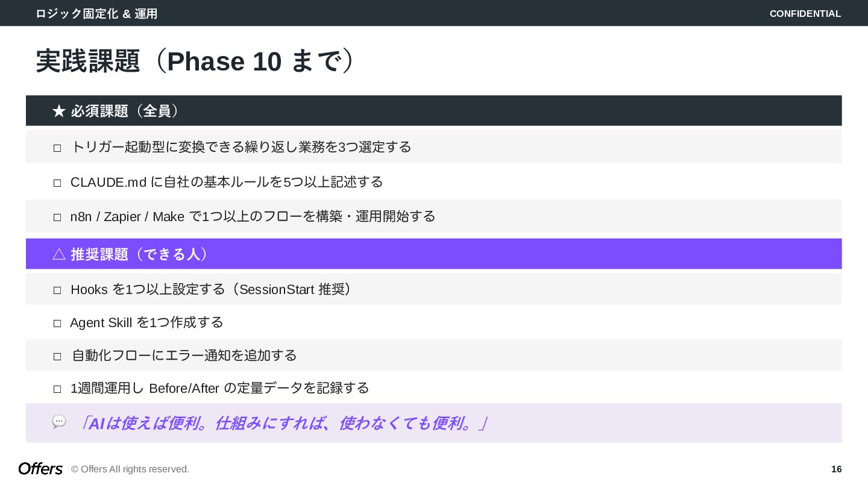Select the purple 推奨課題 section header
The image size is (868, 488).
[x=433, y=254]
